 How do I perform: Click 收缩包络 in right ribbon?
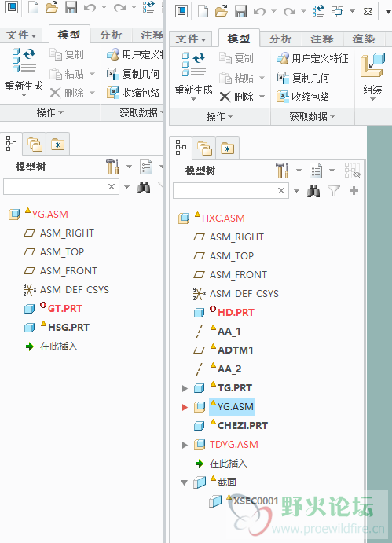click(303, 97)
